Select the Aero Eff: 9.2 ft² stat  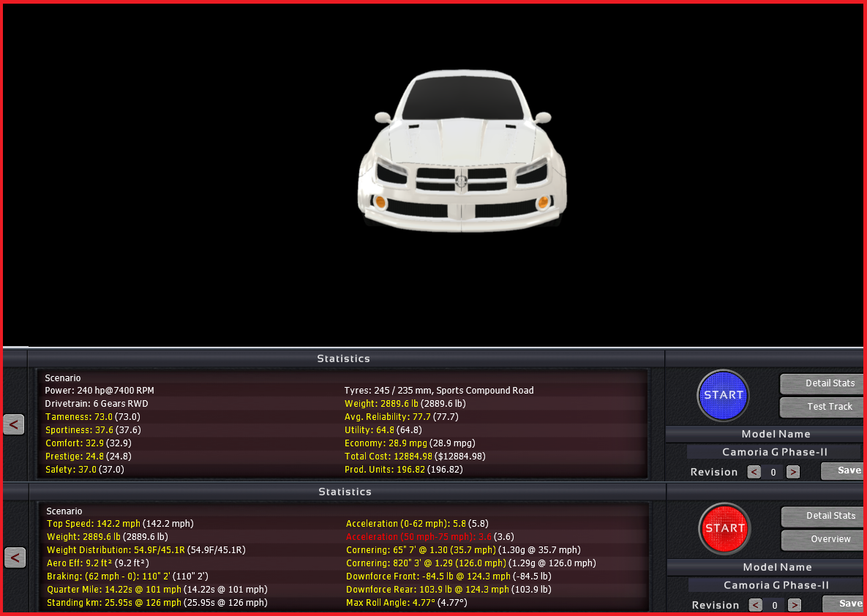(x=99, y=563)
